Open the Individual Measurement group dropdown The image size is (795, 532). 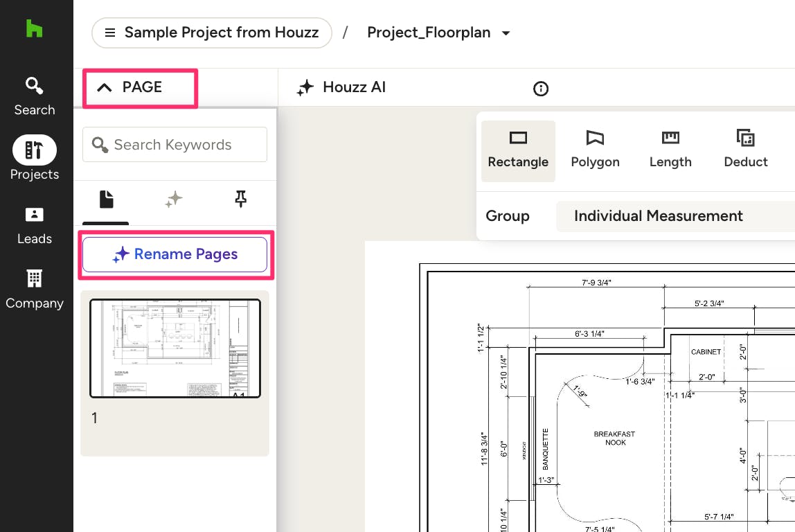coord(675,216)
